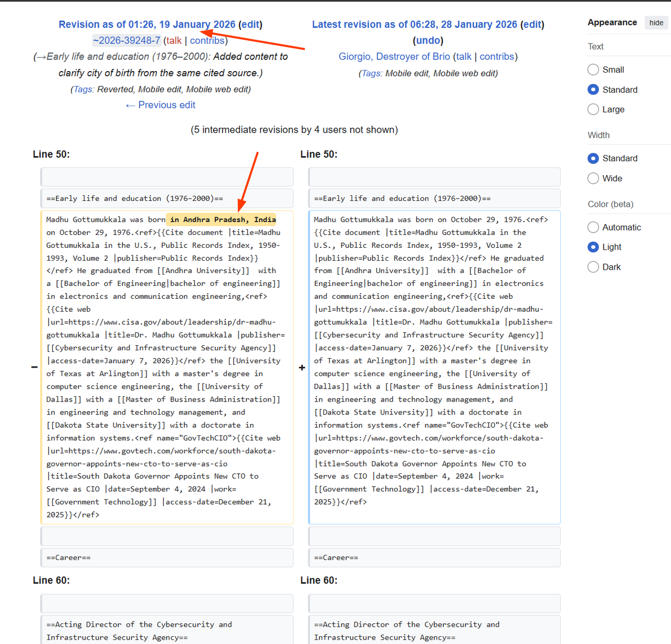Open Giorgio, Destroyer of Brio's user page
This screenshot has width=671, height=644.
[x=394, y=56]
